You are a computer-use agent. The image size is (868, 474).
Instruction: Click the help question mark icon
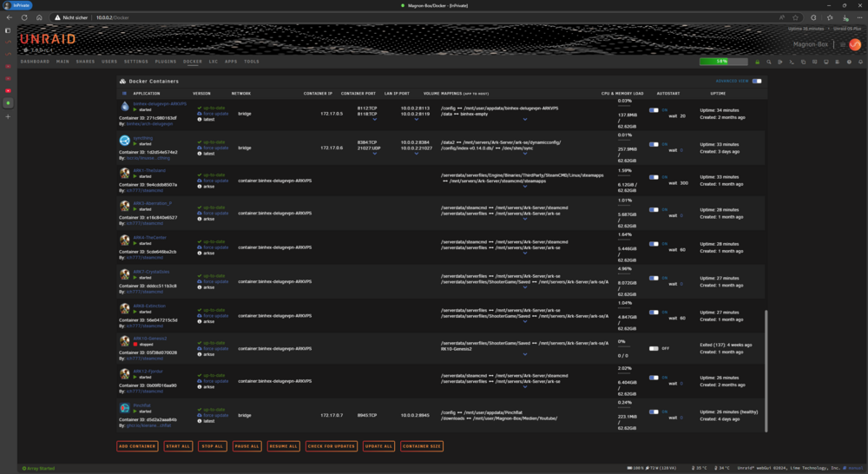point(849,62)
